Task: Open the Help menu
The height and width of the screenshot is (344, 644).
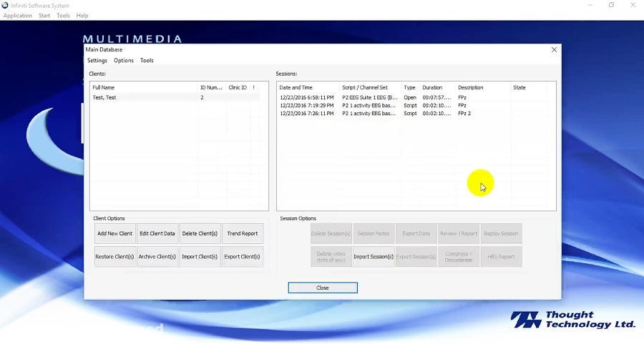Action: pos(82,16)
